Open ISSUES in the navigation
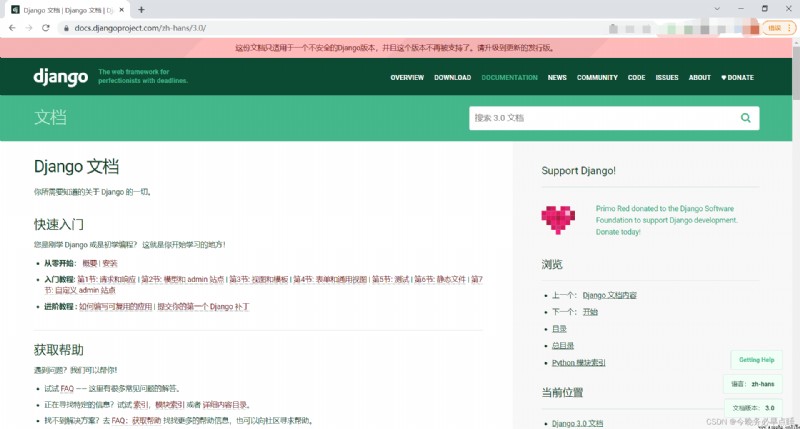Viewport: 800px width, 429px height. point(667,78)
